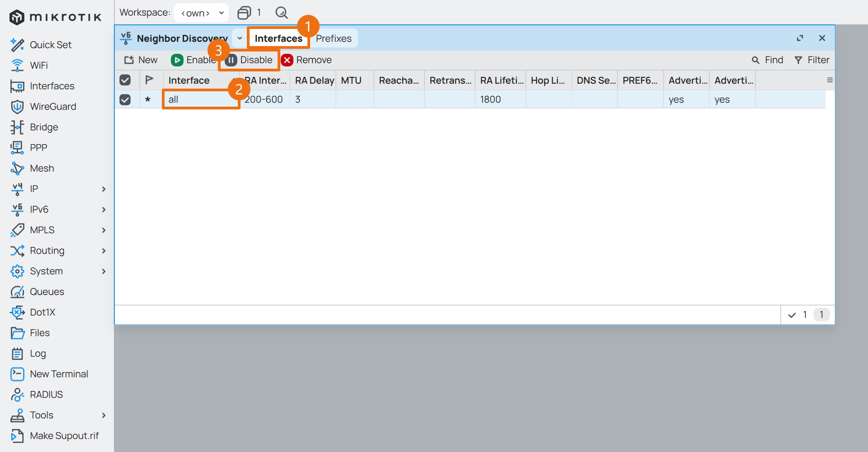Click the Reachable Time column header
The image size is (868, 452).
(x=400, y=80)
